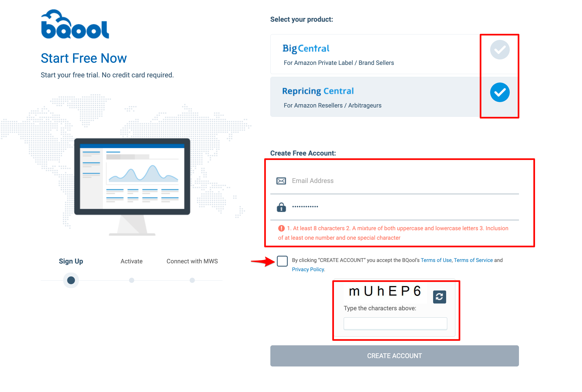Click the Email Address input field

pyautogui.click(x=395, y=181)
